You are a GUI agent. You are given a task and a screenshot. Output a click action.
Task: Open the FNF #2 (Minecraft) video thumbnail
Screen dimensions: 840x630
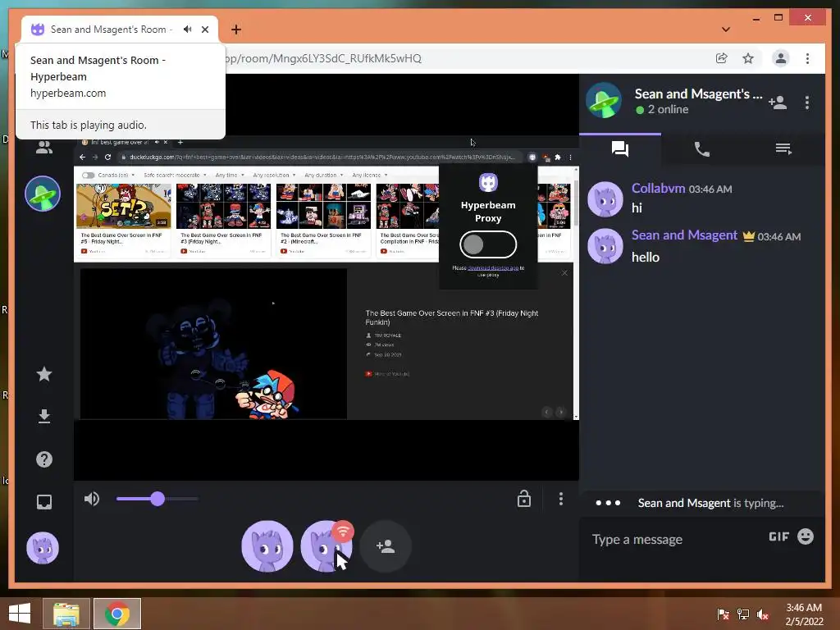click(x=323, y=206)
